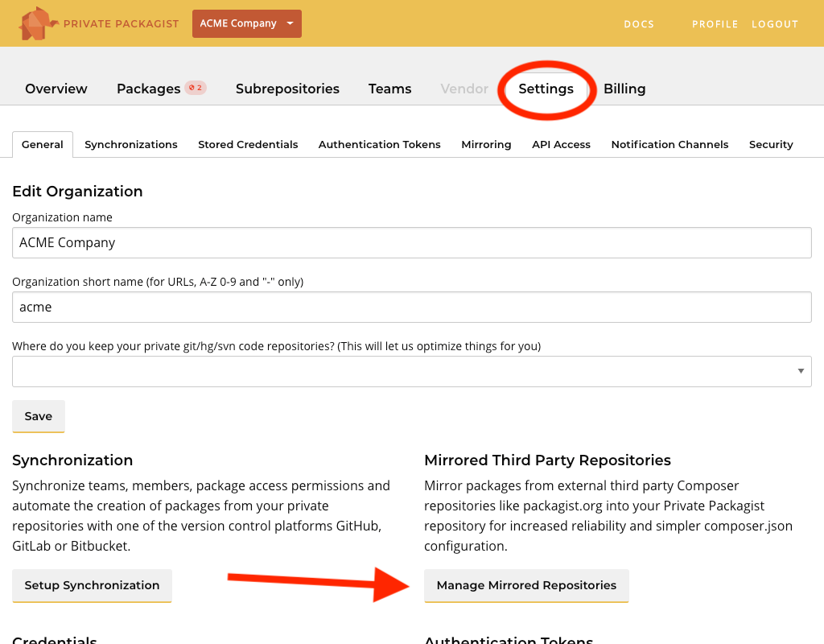Screen dimensions: 824x644
Task: Expand the code repositories location dropdown
Action: click(x=411, y=371)
